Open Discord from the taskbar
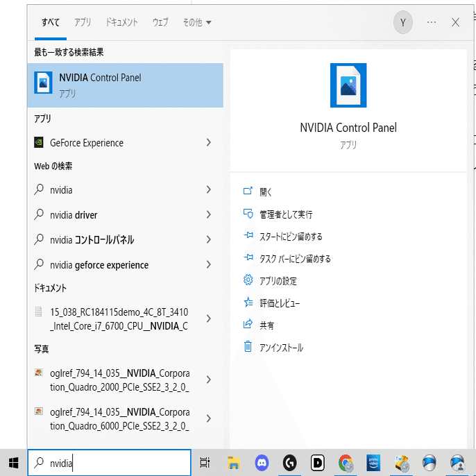476x476 pixels. click(x=262, y=463)
